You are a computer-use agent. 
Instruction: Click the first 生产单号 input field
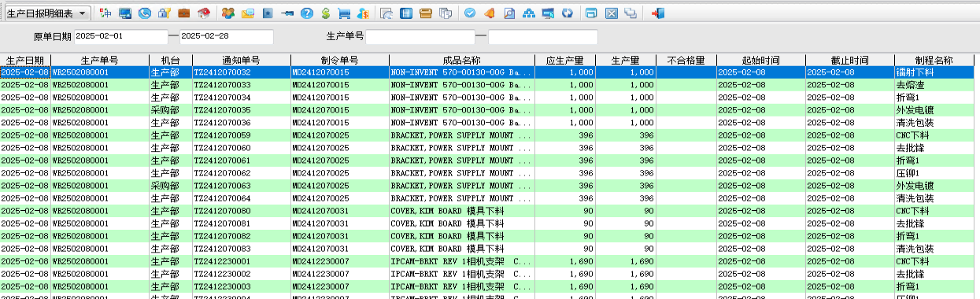[420, 36]
